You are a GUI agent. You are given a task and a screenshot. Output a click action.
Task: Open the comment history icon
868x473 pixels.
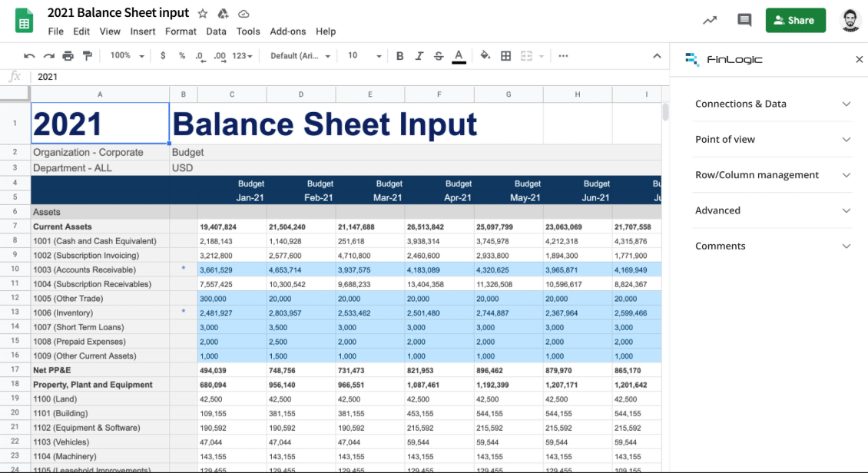click(x=744, y=21)
